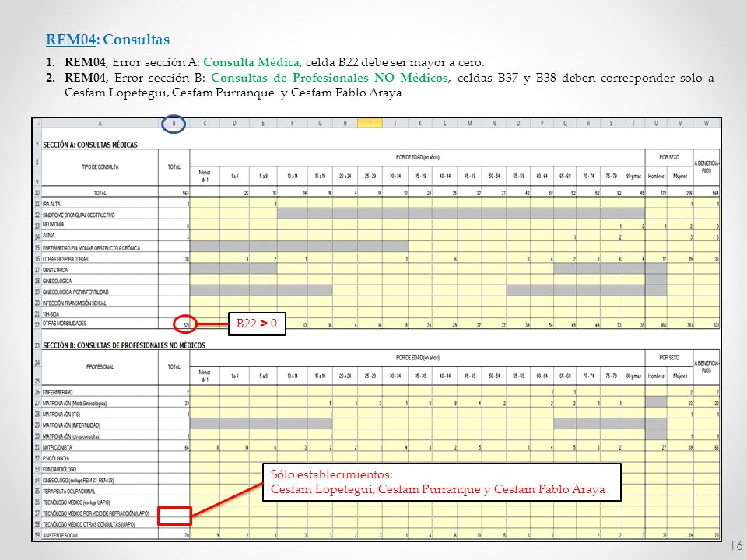The width and height of the screenshot is (747, 560).
Task: Select the 'PSICÓLOGO/A' row label
Action: tap(56, 458)
